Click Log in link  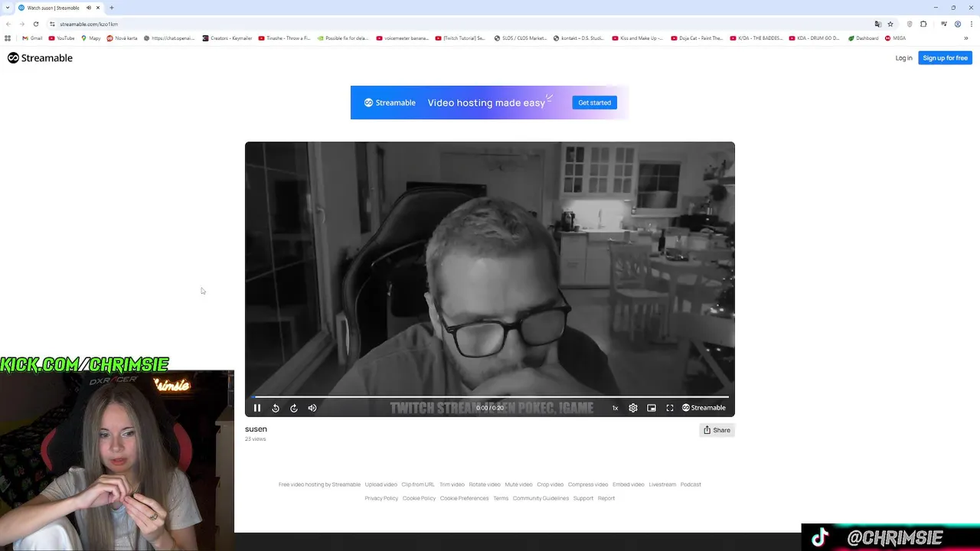click(x=903, y=58)
